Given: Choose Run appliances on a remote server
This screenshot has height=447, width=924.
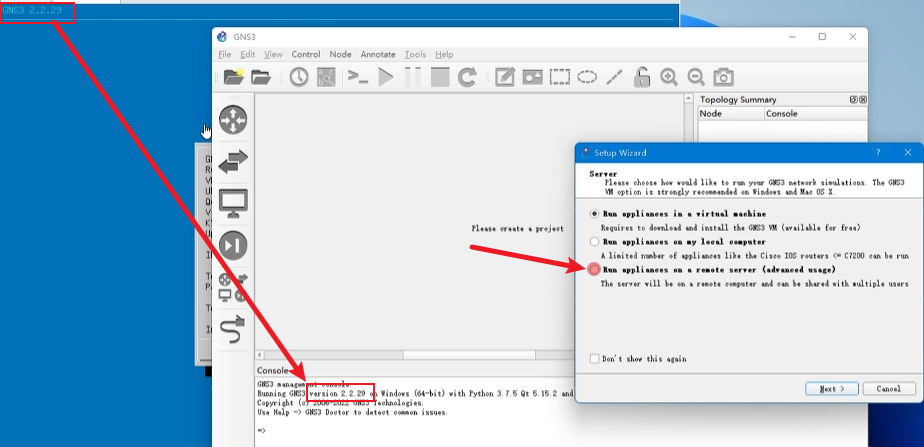Looking at the screenshot, I should 595,270.
